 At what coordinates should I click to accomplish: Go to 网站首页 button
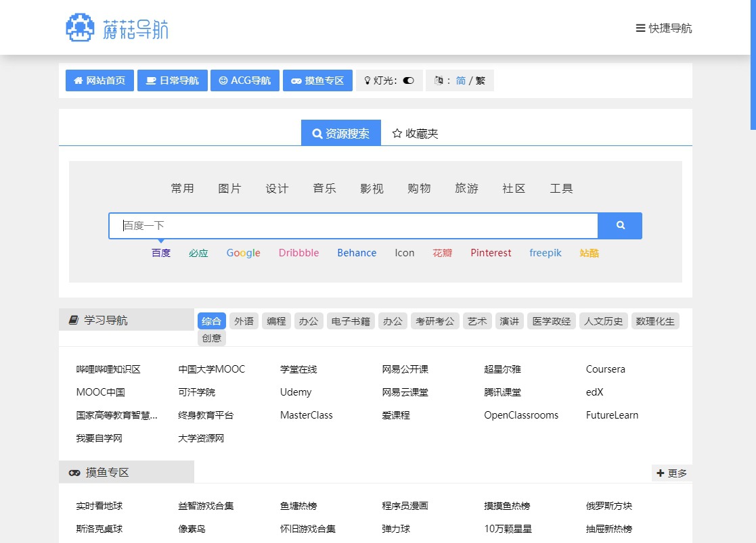pos(99,80)
